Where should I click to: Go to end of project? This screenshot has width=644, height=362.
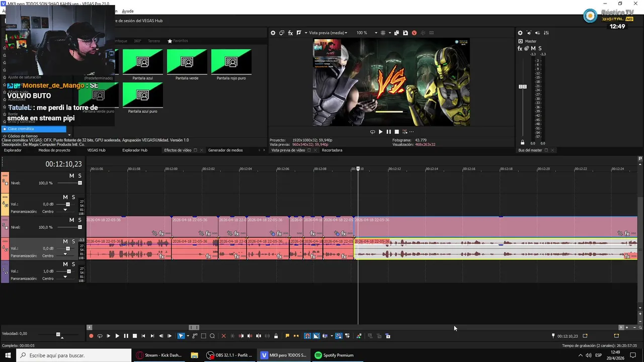(x=152, y=336)
